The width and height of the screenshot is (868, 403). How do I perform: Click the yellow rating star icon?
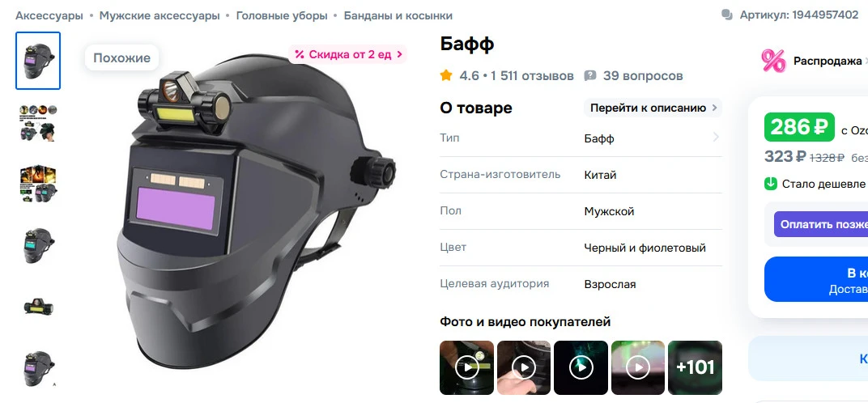coord(446,75)
